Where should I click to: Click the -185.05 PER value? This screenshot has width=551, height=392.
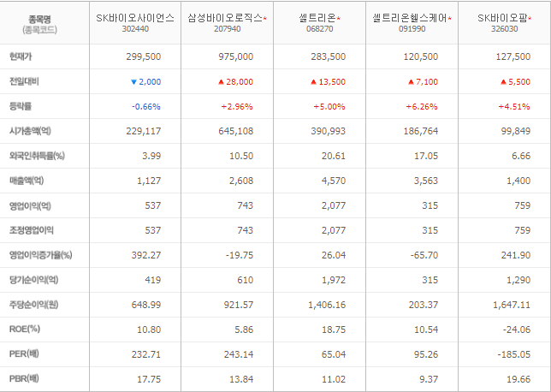point(514,354)
